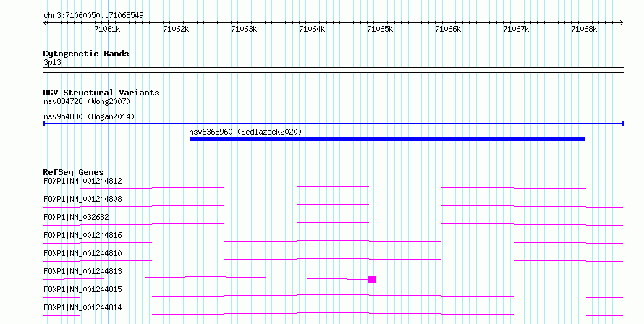
Task: Click the RefSeq Genes track title
Action: coord(73,172)
